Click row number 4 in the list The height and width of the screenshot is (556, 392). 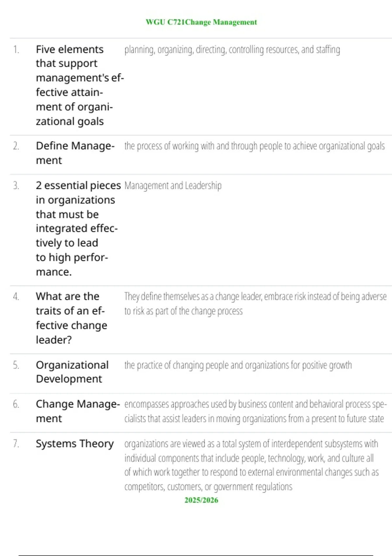tap(16, 296)
